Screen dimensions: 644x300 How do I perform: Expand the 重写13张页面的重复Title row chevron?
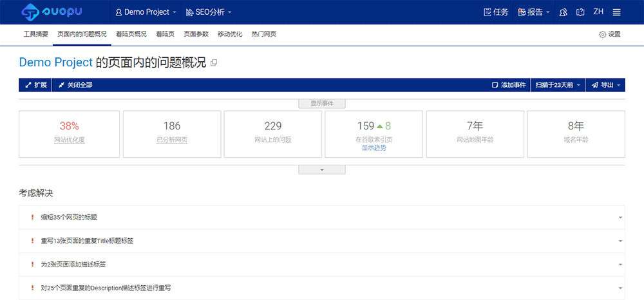point(620,241)
